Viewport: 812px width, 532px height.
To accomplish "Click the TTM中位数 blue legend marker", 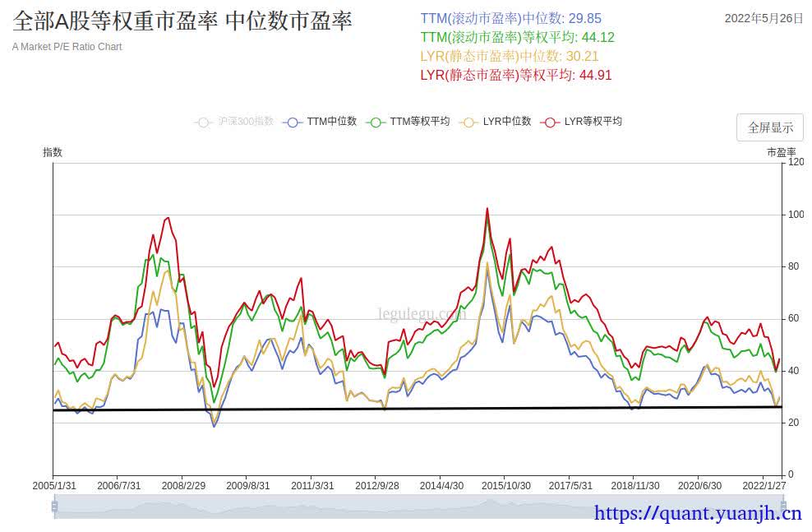I will click(x=292, y=122).
